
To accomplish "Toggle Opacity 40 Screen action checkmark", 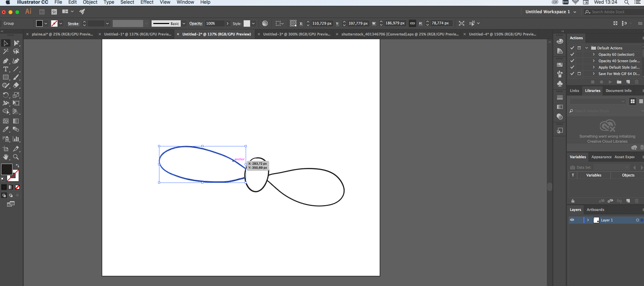I will (x=572, y=61).
